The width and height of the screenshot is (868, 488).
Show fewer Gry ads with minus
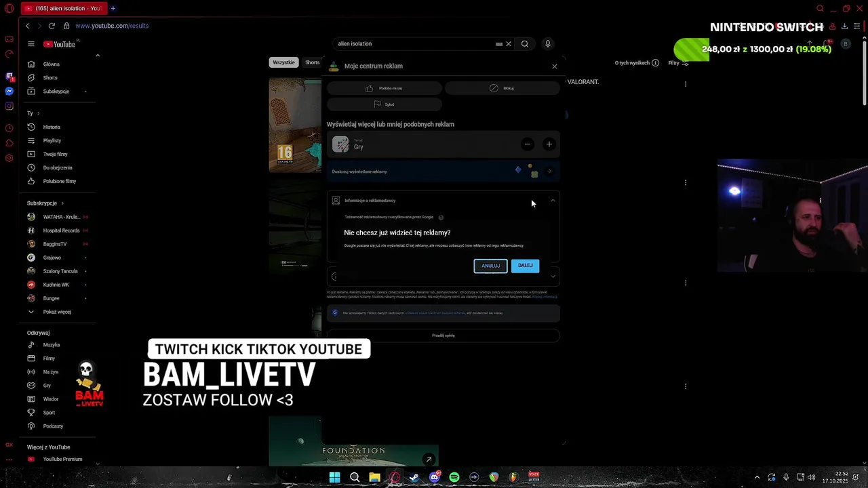(x=528, y=144)
